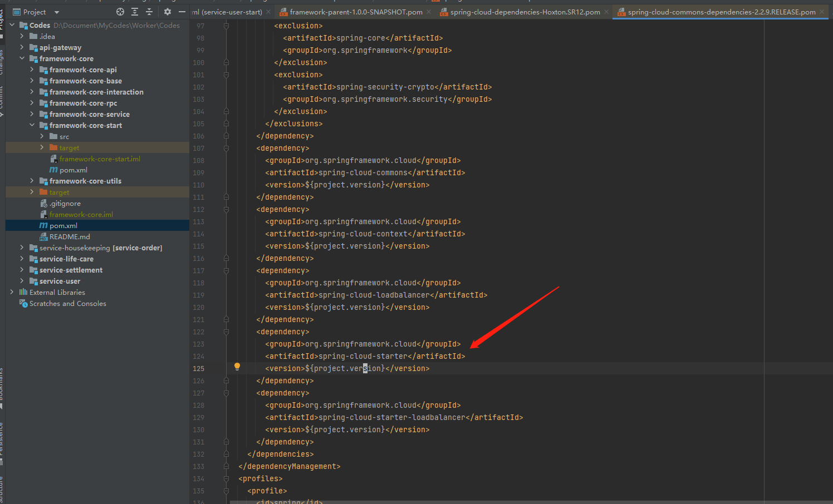Expand the framework-core-utils module
The height and width of the screenshot is (504, 833).
[x=32, y=181]
